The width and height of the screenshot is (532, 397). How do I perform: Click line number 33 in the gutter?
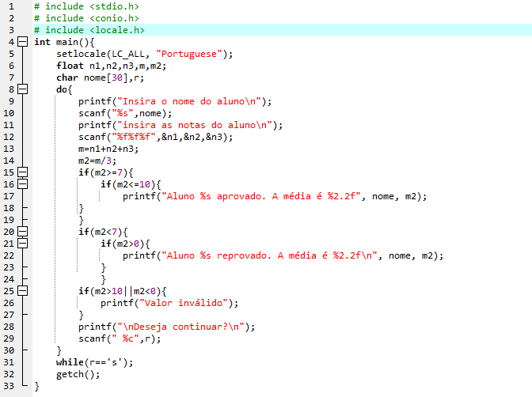(x=9, y=386)
